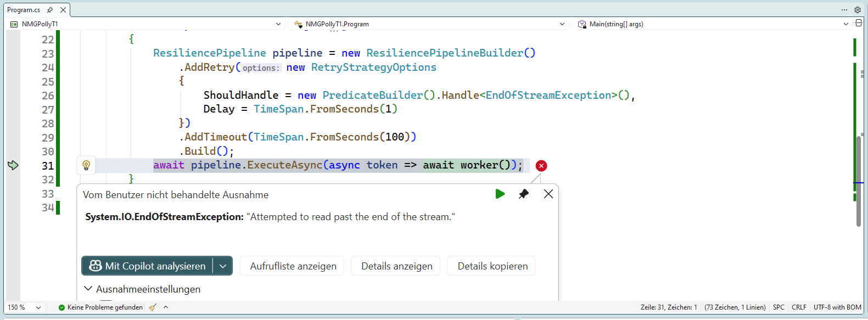Click the green continue play button in exception popup
The image size is (868, 320).
(500, 194)
